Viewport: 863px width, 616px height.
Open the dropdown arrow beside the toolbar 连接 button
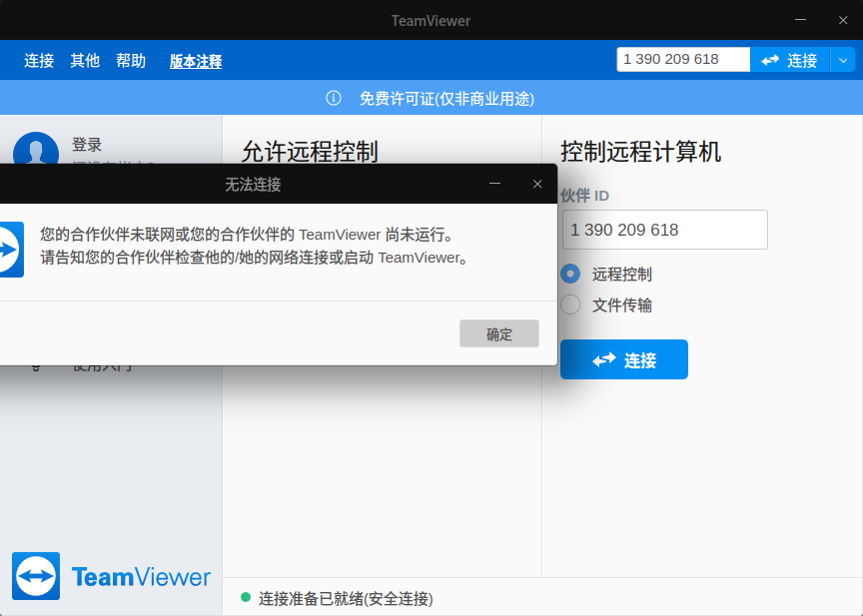[x=843, y=59]
